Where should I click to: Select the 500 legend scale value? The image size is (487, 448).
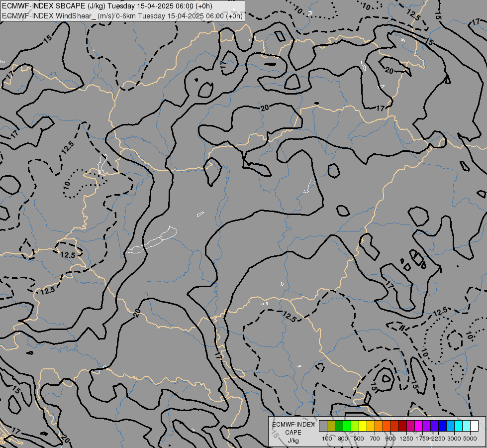coord(359,439)
